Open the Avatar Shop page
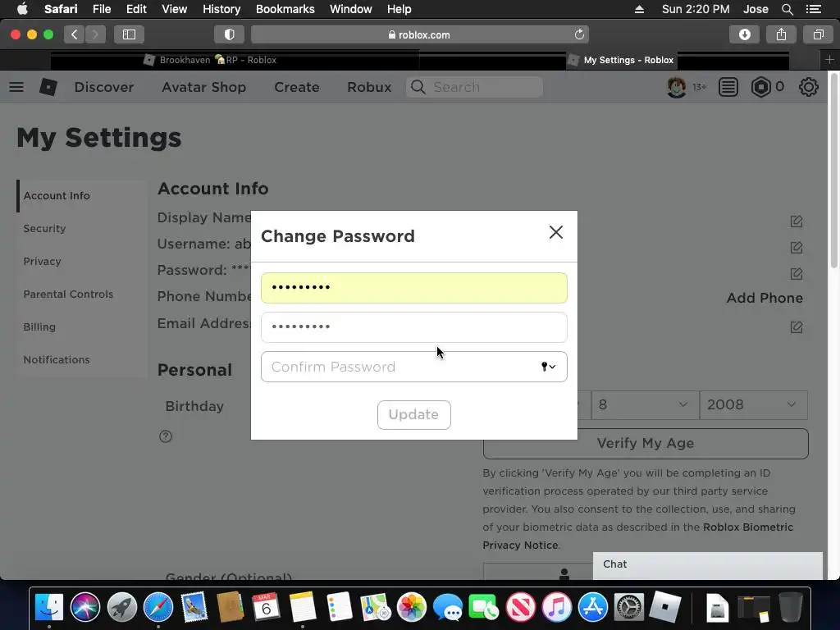Image resolution: width=840 pixels, height=630 pixels. [203, 87]
